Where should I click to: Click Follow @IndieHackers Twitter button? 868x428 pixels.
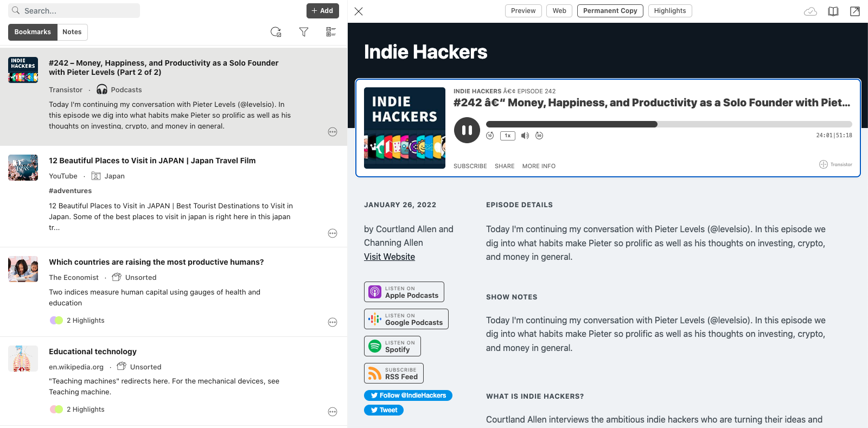[x=408, y=395]
